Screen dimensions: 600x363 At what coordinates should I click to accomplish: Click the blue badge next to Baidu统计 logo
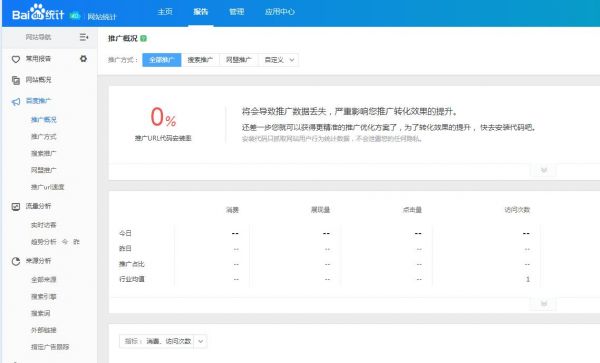tap(75, 16)
